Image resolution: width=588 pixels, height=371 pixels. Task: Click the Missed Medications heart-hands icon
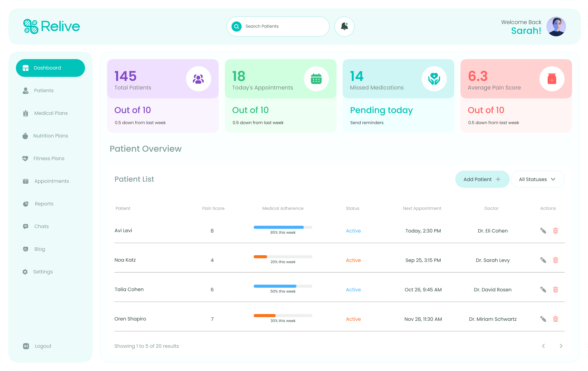[x=434, y=79]
